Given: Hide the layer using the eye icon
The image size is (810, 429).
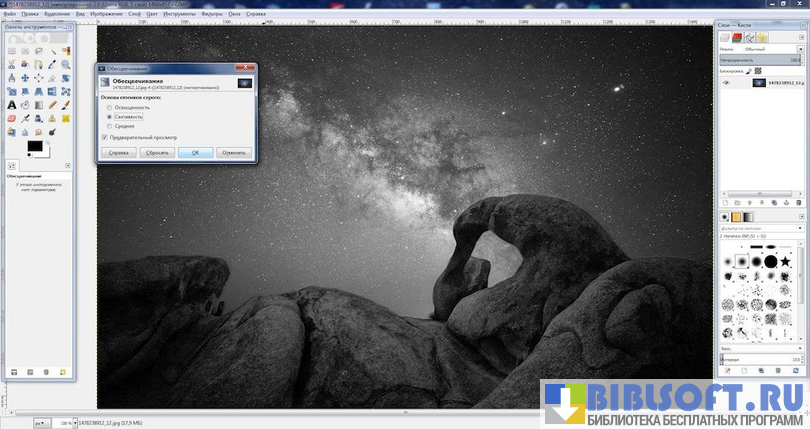Looking at the screenshot, I should point(727,83).
